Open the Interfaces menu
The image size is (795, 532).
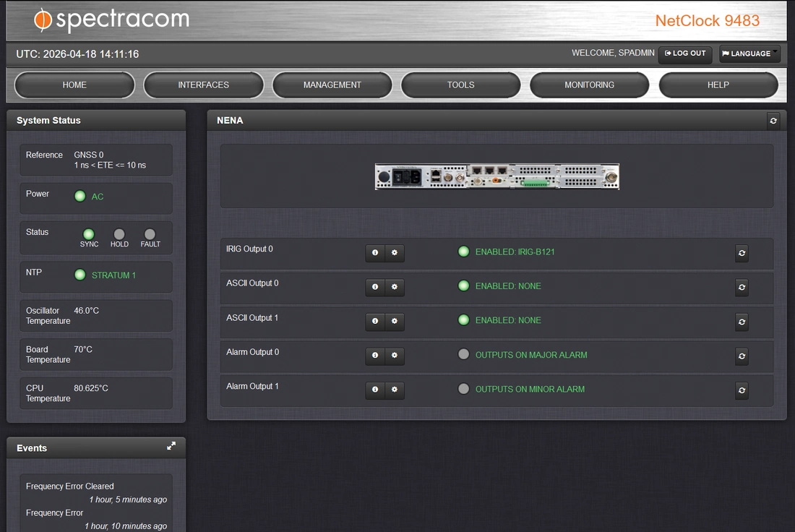pos(203,85)
